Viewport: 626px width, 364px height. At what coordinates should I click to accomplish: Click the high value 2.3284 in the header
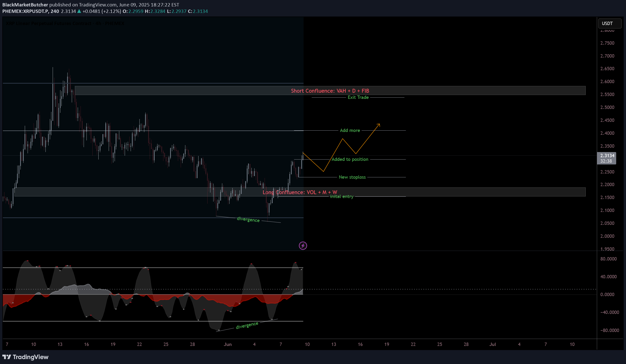click(157, 11)
